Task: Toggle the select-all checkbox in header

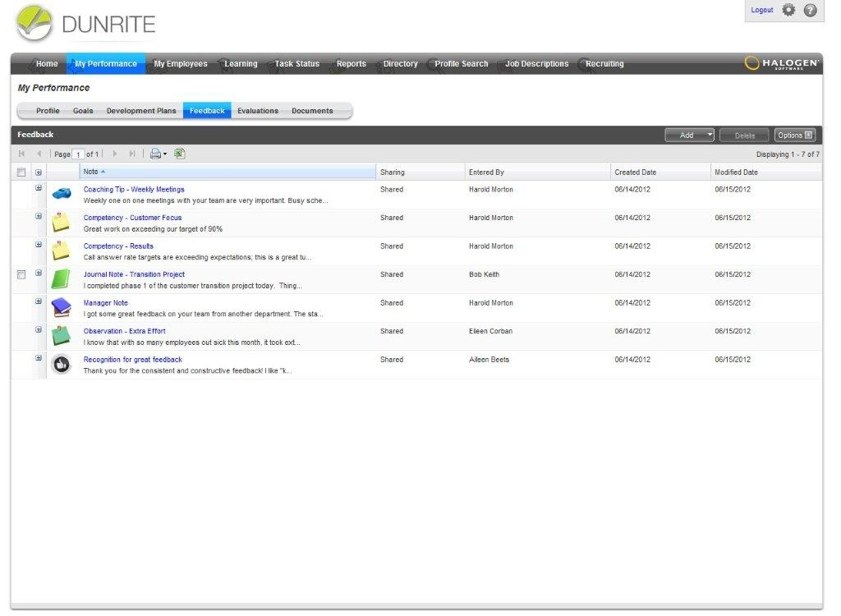Action: coord(21,172)
